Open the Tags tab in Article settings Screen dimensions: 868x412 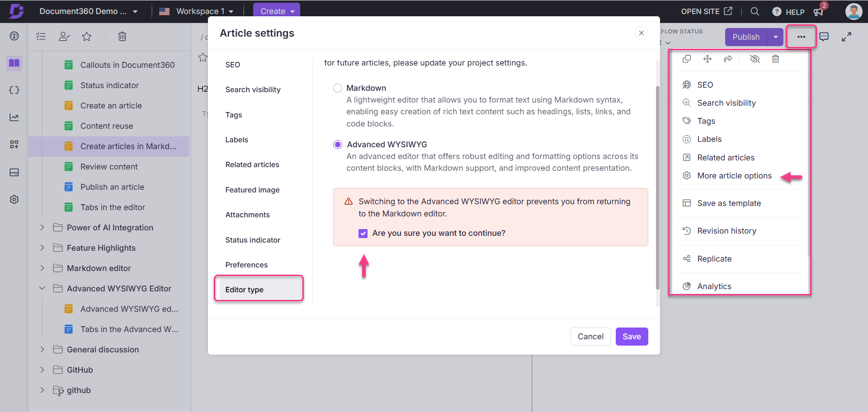(234, 115)
